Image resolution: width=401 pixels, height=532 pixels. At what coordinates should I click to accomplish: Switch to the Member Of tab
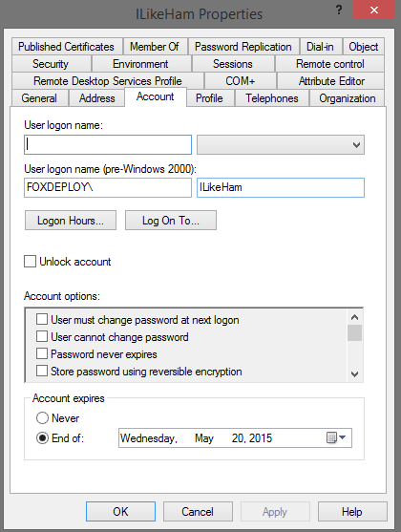[155, 47]
